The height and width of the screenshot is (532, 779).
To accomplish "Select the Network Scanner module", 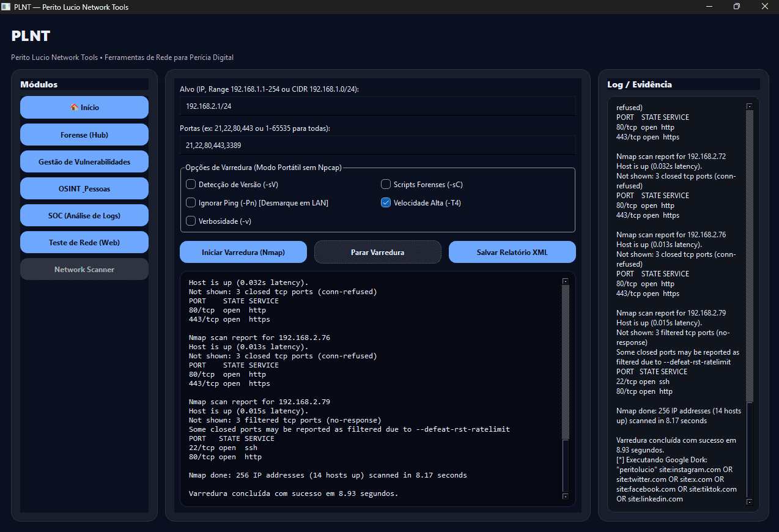I will click(x=84, y=269).
